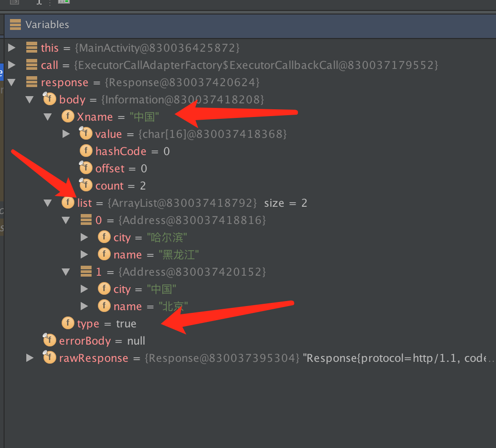
Task: Expand the 'call' variable node
Action: click(x=12, y=65)
